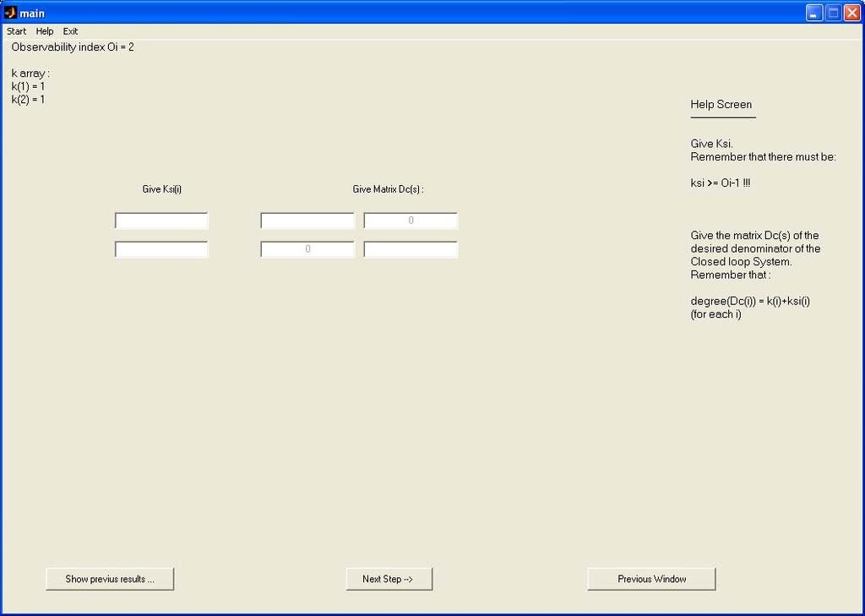Open the Start menu in menu bar
The height and width of the screenshot is (616, 865).
17,31
